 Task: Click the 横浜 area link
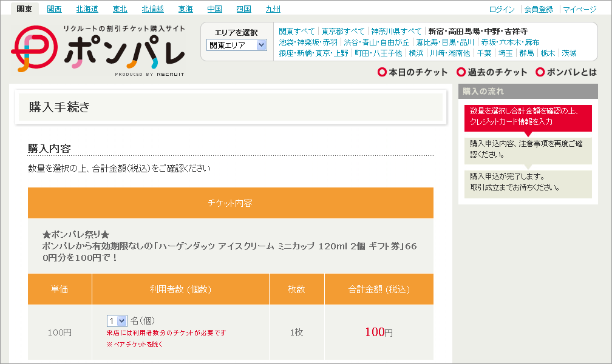[x=416, y=53]
